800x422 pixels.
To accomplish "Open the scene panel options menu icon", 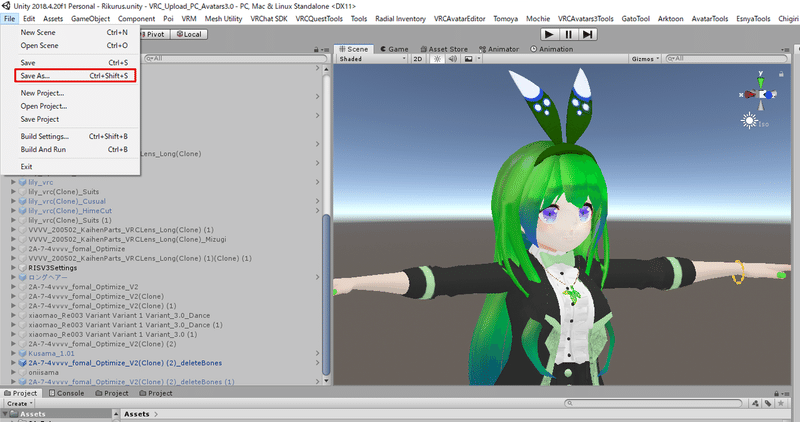I will [785, 49].
